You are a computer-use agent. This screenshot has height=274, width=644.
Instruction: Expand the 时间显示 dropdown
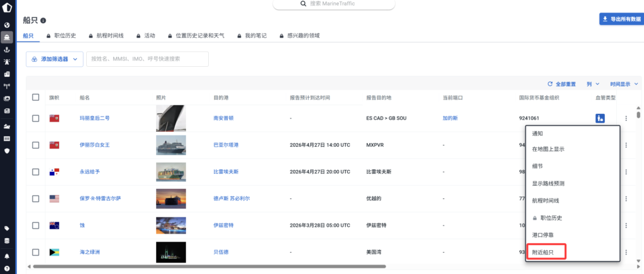pos(624,83)
